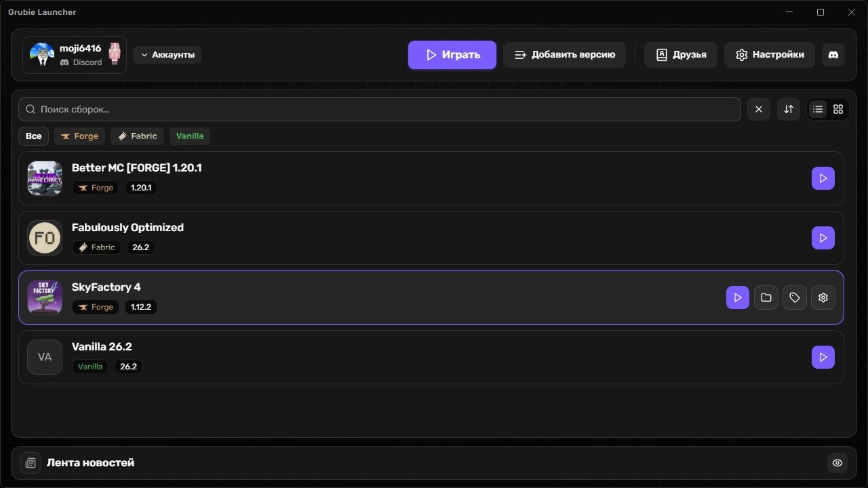Start Vanilla 26.2 using play icon
868x488 pixels.
click(823, 357)
